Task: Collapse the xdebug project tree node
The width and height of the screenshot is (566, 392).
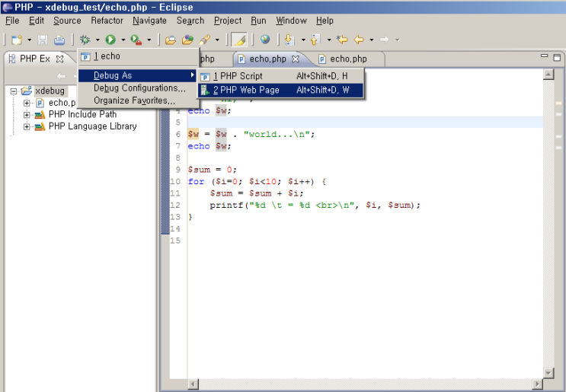Action: pos(14,91)
